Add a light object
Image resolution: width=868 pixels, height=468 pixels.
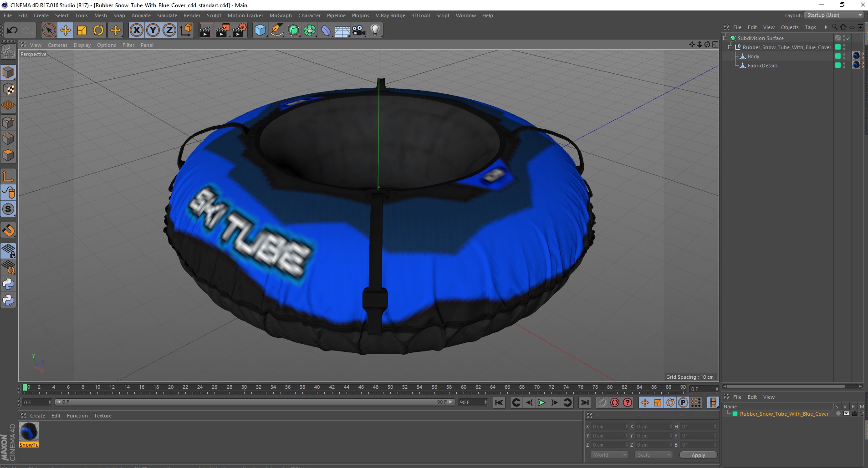[375, 31]
